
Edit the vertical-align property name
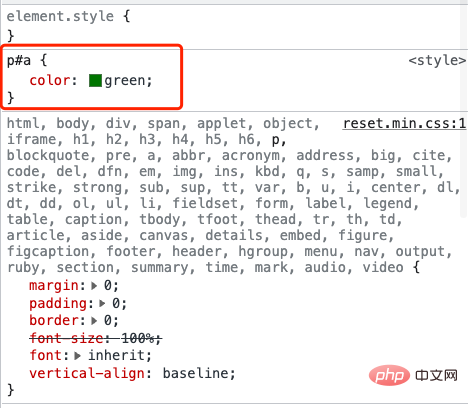coord(87,373)
